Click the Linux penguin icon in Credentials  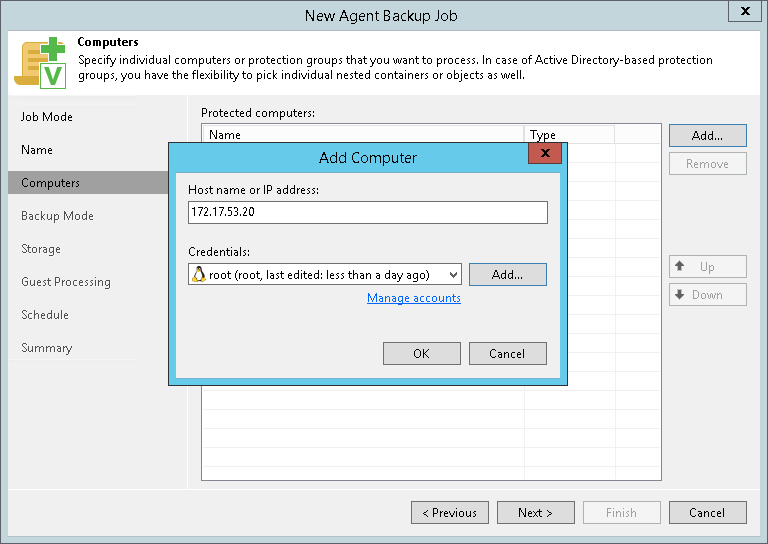click(x=199, y=274)
